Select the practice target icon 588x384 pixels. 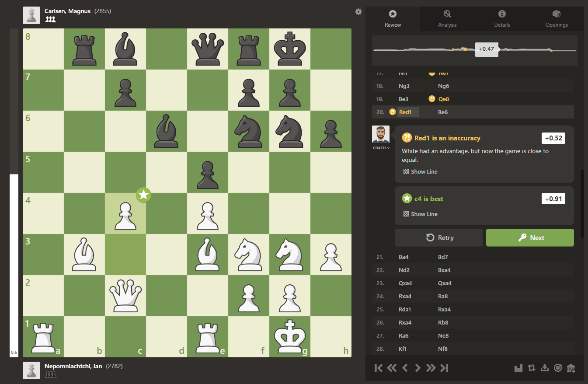[558, 368]
